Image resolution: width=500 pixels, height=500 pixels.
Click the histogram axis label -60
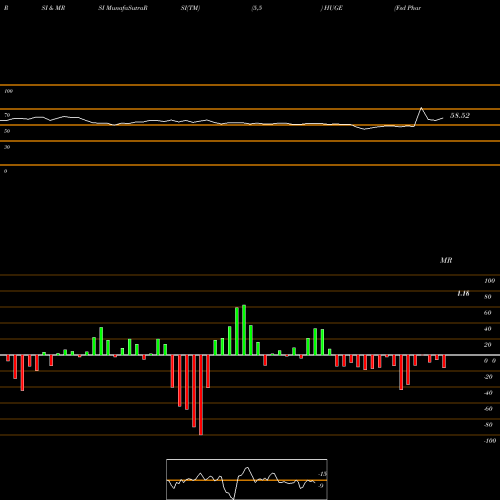[x=488, y=409]
